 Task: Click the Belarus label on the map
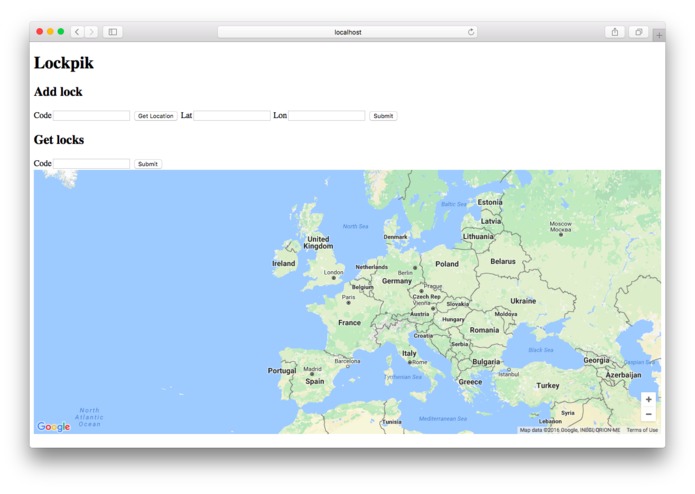pyautogui.click(x=503, y=261)
